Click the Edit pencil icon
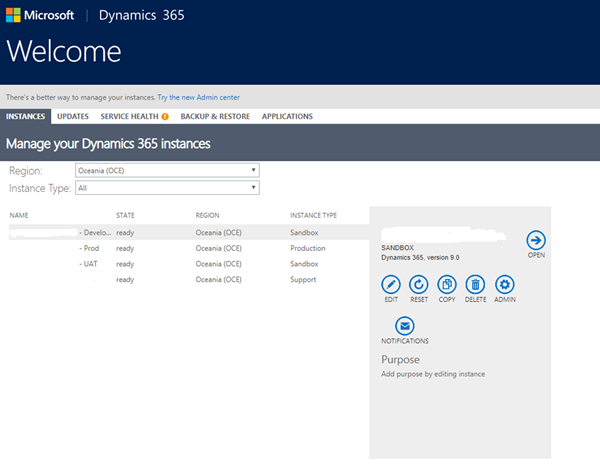The image size is (600, 472). point(391,284)
